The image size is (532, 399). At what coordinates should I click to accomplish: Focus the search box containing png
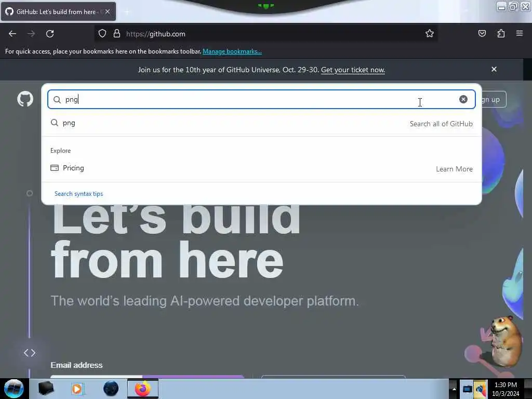(x=261, y=99)
